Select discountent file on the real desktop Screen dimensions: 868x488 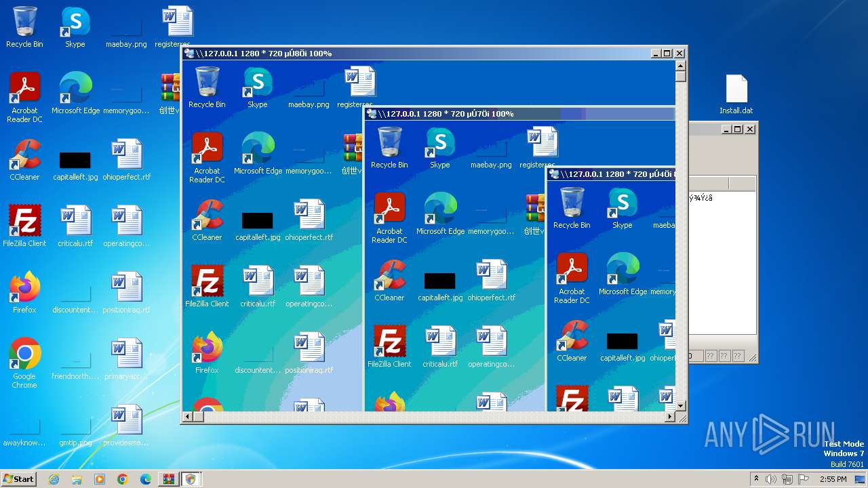click(75, 298)
